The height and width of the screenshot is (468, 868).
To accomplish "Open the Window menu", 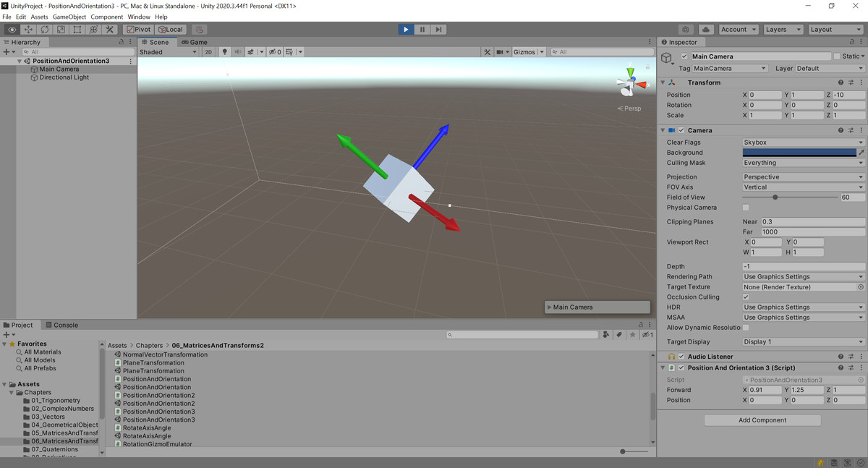I will 139,17.
